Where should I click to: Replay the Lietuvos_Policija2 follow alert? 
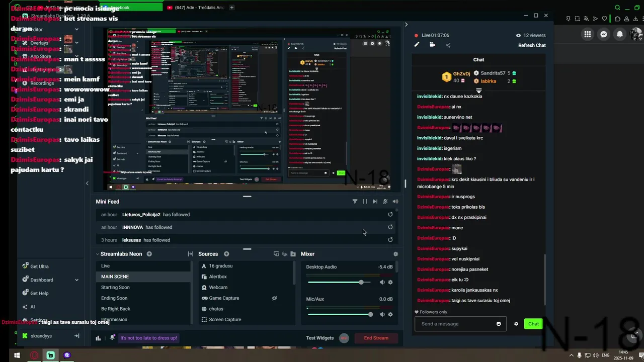point(390,214)
